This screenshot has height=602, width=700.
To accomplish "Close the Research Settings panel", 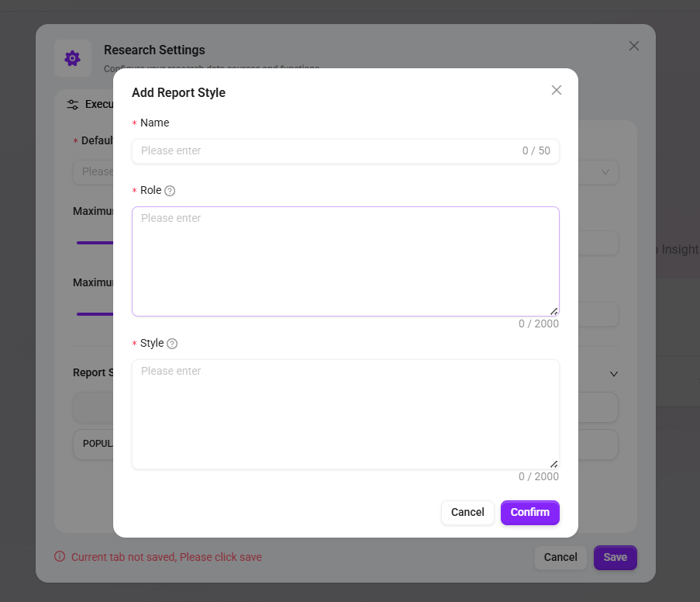I will [x=634, y=46].
